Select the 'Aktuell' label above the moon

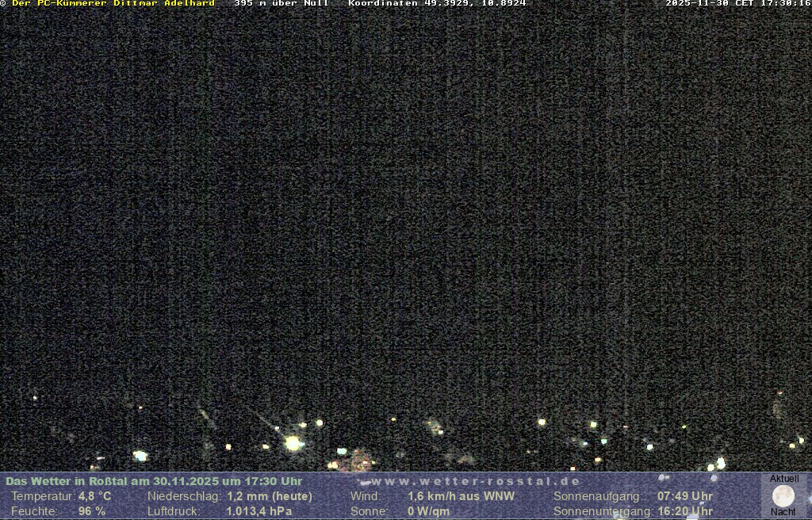click(x=784, y=479)
